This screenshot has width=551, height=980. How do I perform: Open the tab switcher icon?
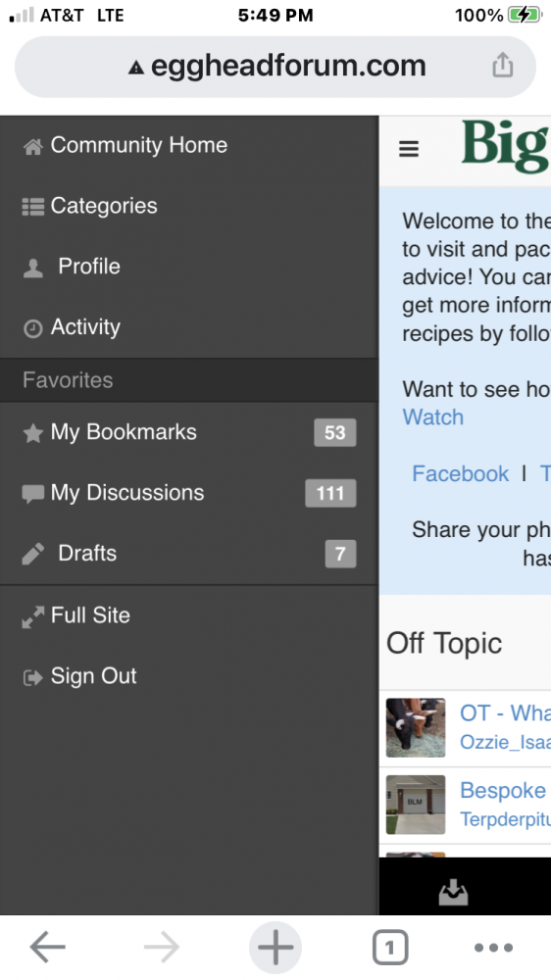(x=389, y=948)
